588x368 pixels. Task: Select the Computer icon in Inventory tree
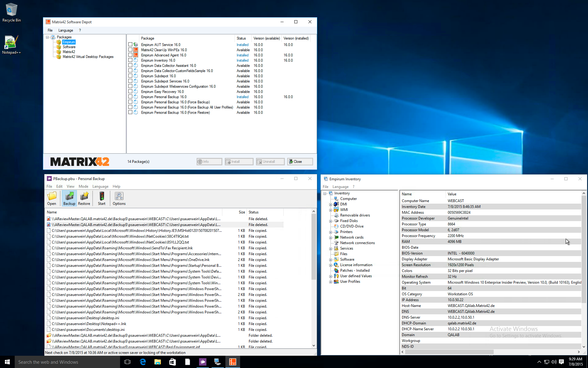[x=336, y=199]
